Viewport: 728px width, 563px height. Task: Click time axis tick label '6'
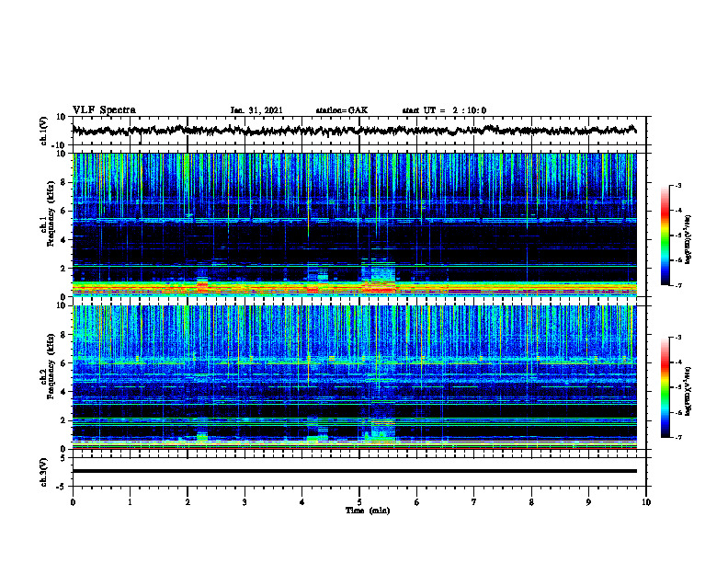pyautogui.click(x=417, y=502)
